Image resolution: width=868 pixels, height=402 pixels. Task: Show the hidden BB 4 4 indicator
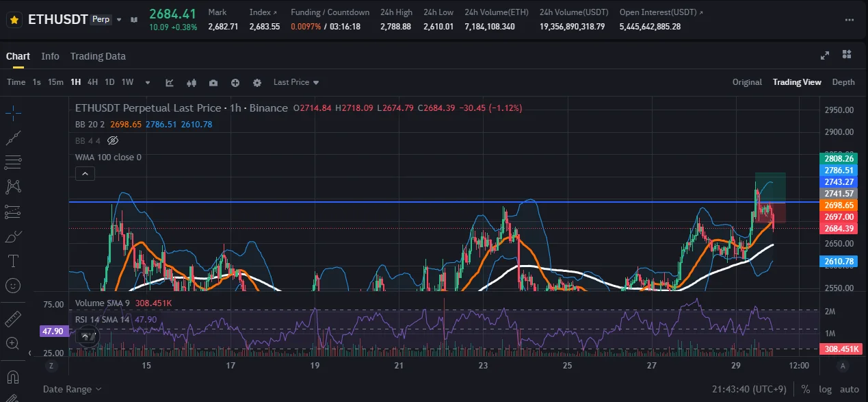[114, 140]
